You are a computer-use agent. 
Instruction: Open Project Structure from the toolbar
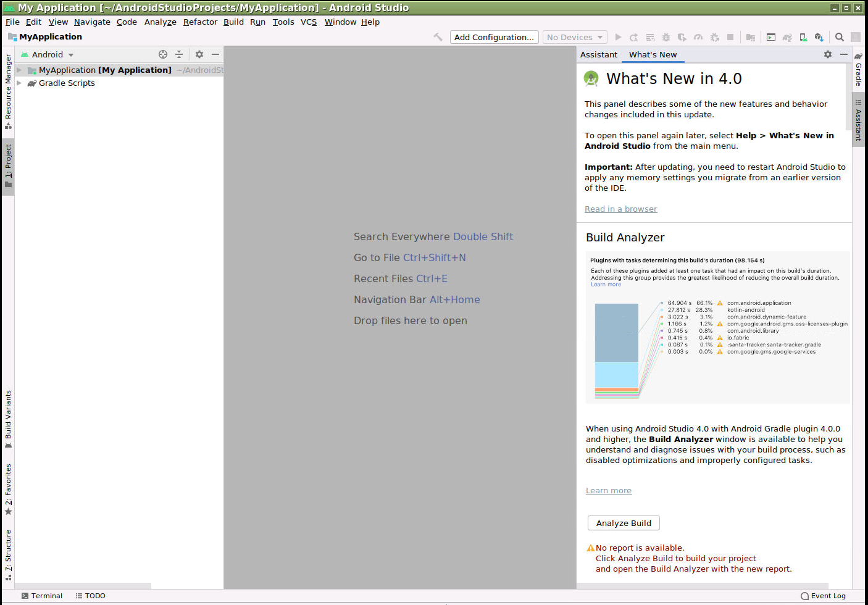click(751, 37)
